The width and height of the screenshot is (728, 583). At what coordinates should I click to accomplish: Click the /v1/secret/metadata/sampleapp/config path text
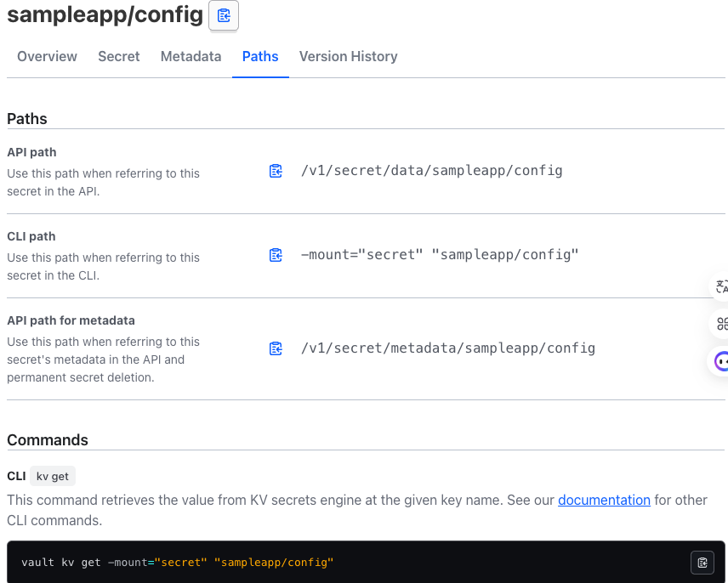pos(448,348)
